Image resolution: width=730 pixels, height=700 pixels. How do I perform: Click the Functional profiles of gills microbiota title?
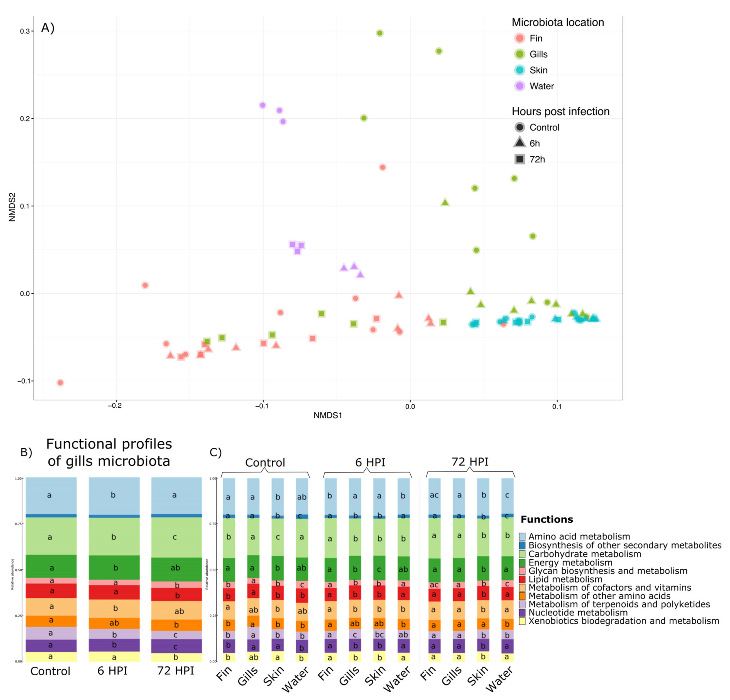109,452
